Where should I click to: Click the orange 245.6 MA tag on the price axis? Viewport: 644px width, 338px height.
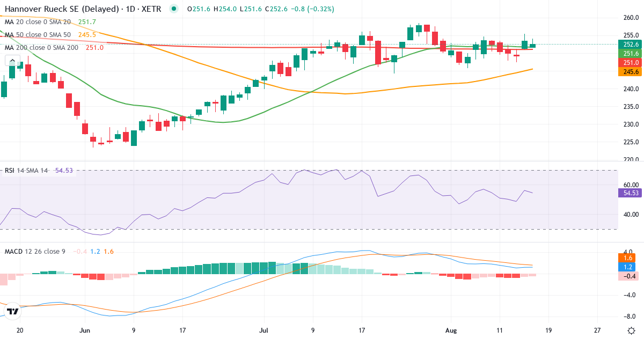click(x=631, y=72)
